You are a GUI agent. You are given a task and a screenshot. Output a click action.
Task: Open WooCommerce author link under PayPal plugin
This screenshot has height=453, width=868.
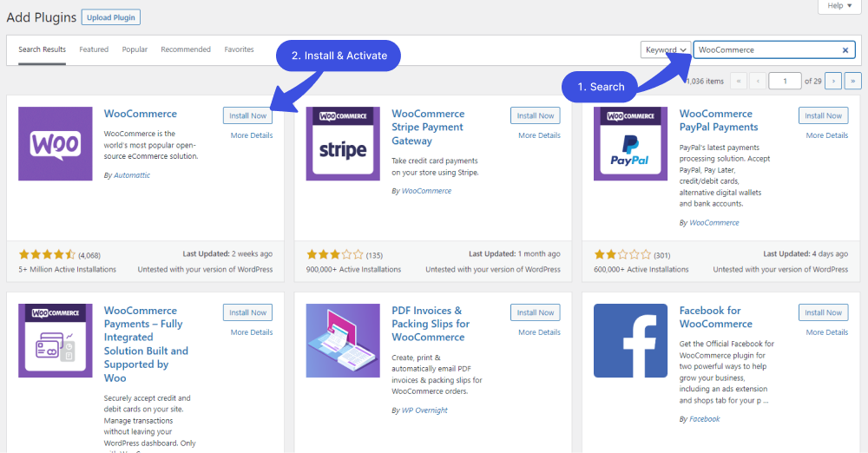714,223
